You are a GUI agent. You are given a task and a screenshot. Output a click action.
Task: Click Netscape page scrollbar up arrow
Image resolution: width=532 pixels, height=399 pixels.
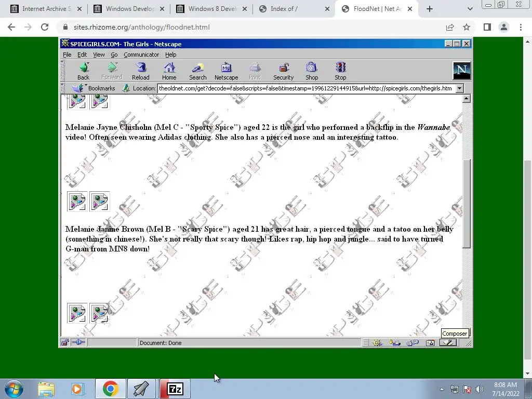click(466, 99)
